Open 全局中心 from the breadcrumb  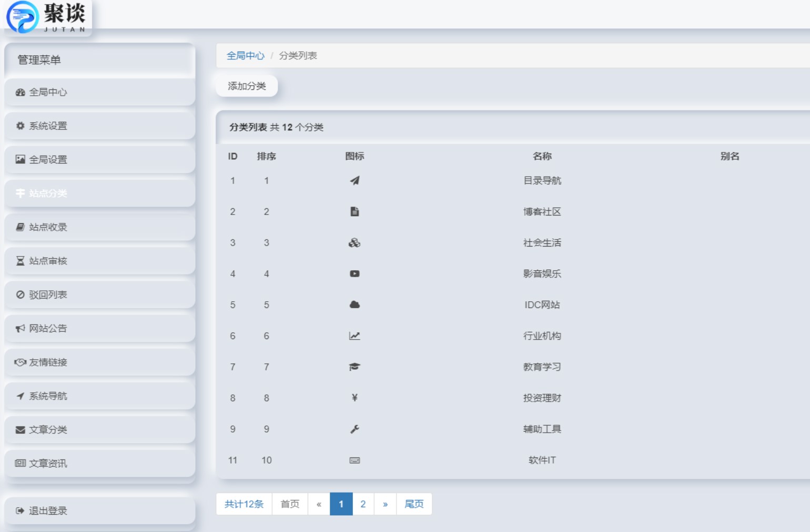pos(245,55)
